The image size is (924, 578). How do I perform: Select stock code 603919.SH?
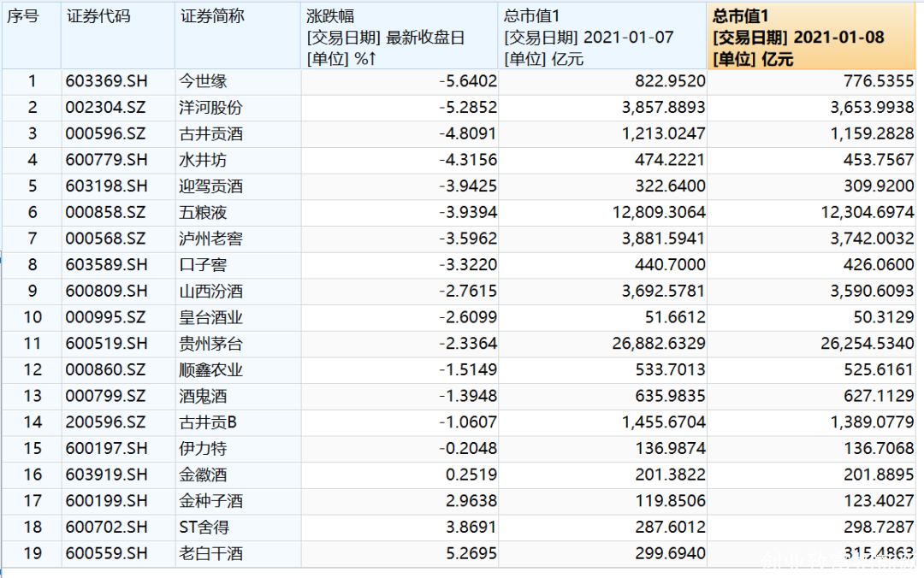coord(107,475)
